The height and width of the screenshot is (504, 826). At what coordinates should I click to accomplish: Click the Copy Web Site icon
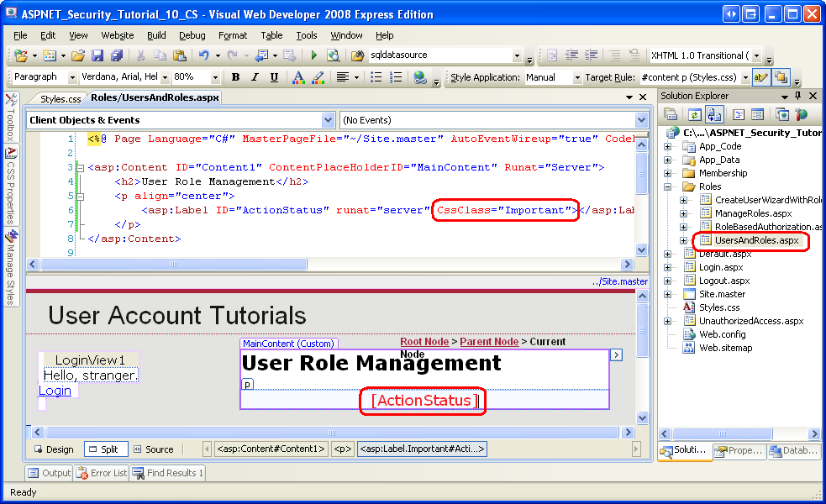782,114
